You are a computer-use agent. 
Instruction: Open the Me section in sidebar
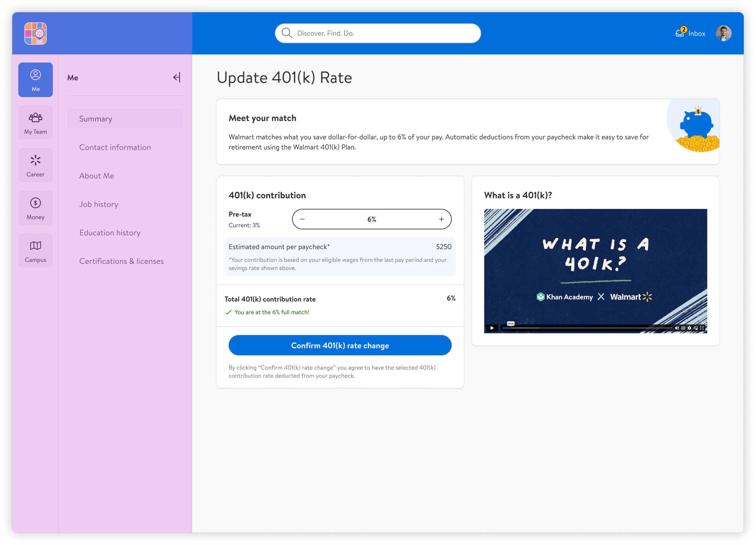point(35,80)
